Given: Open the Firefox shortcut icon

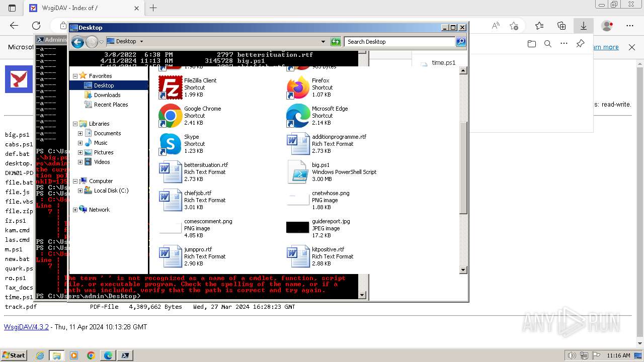Looking at the screenshot, I should tap(298, 87).
